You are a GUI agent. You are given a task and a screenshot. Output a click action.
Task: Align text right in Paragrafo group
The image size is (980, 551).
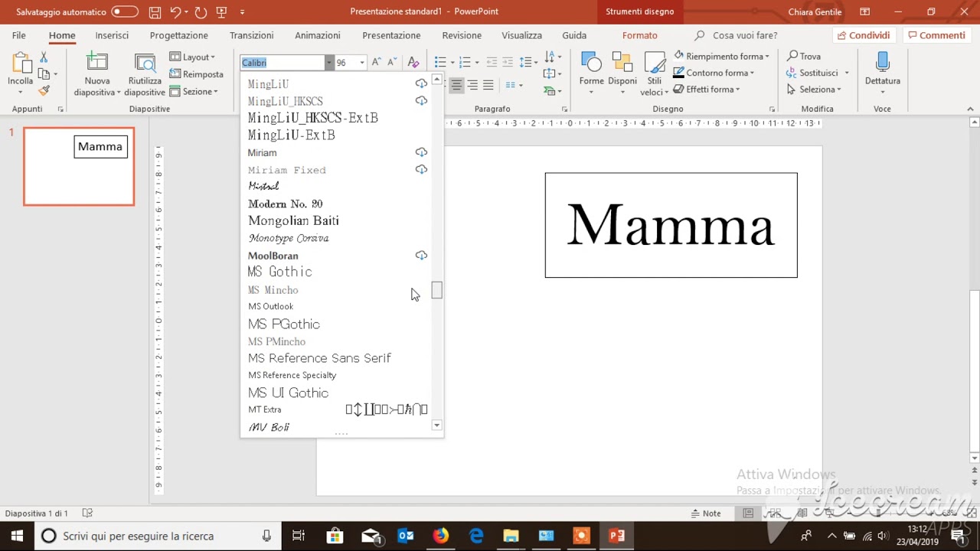click(472, 85)
